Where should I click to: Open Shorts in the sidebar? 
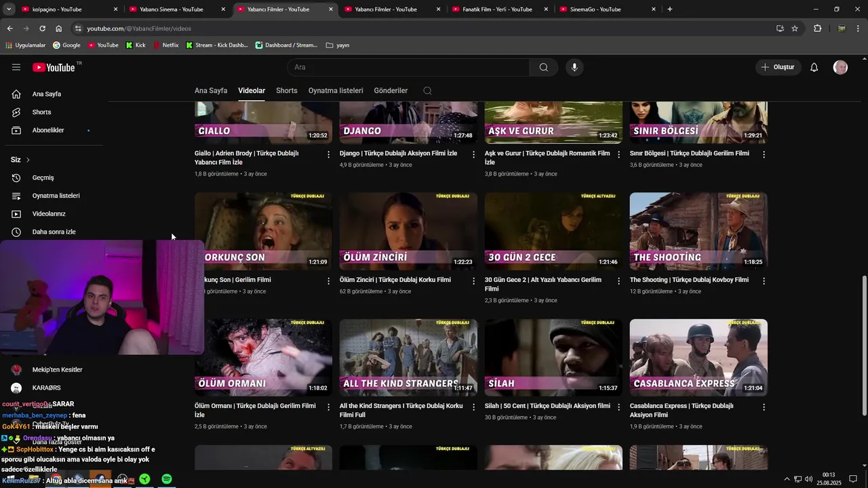pos(54,112)
